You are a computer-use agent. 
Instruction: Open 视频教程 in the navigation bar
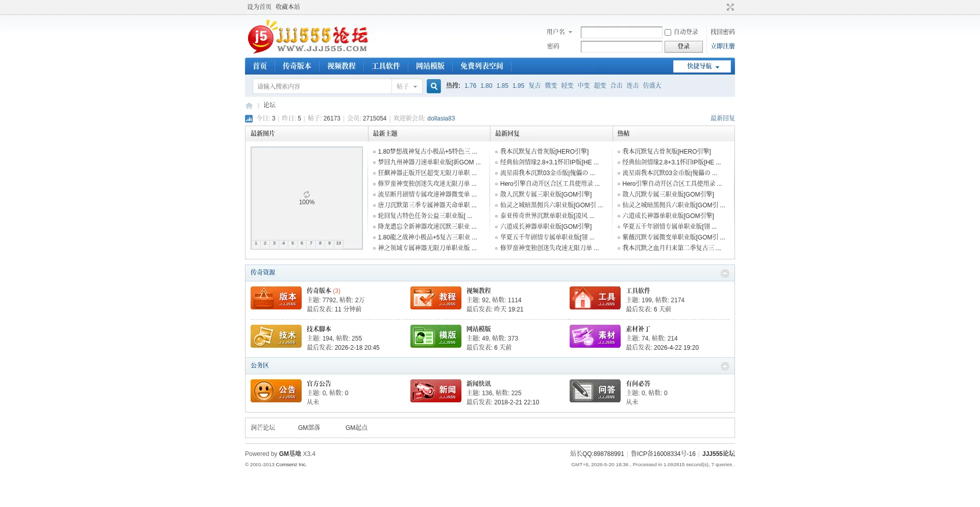[341, 66]
